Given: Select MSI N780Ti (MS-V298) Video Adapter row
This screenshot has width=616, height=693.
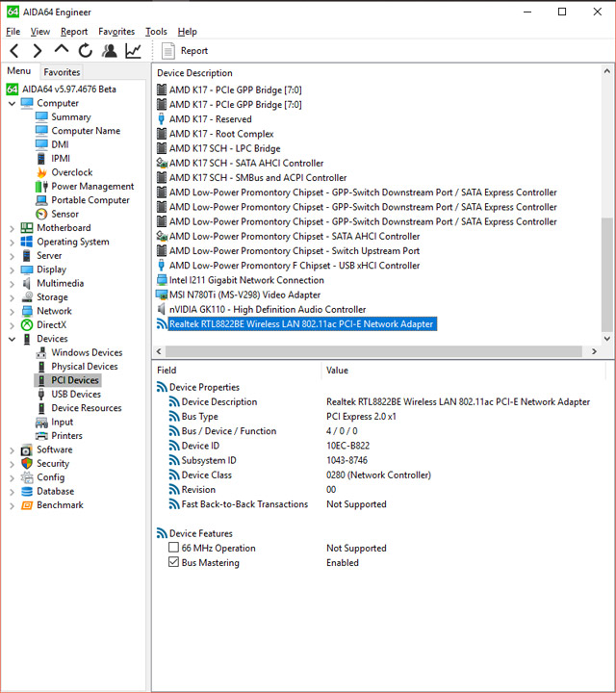Looking at the screenshot, I should (x=244, y=295).
